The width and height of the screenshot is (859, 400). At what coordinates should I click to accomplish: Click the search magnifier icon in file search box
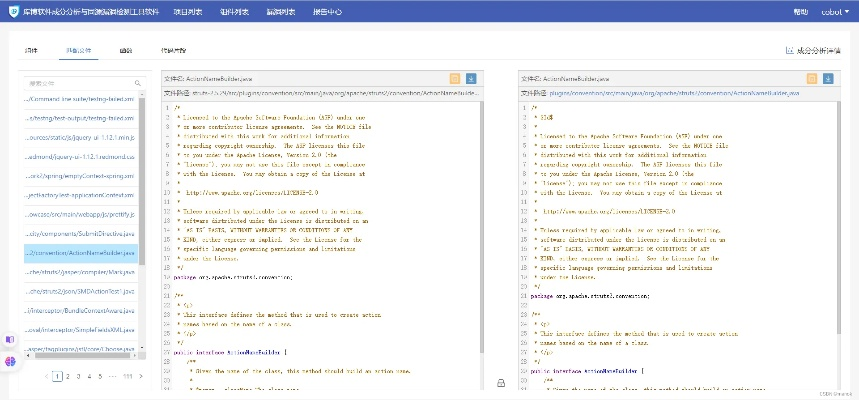(x=136, y=84)
